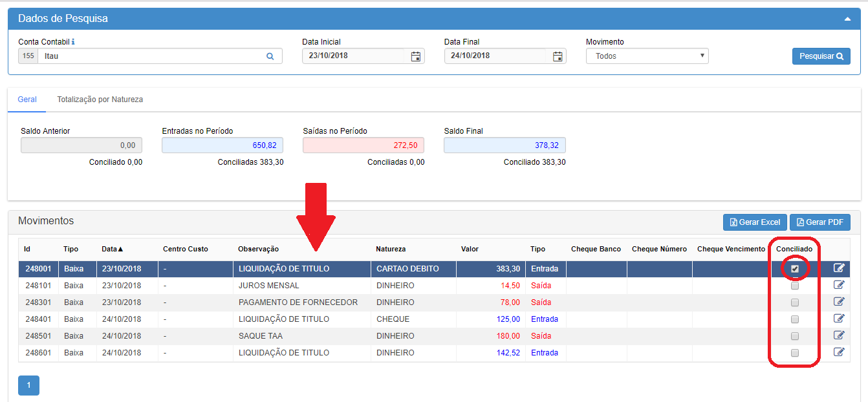Open the Data Final calendar picker

click(558, 56)
